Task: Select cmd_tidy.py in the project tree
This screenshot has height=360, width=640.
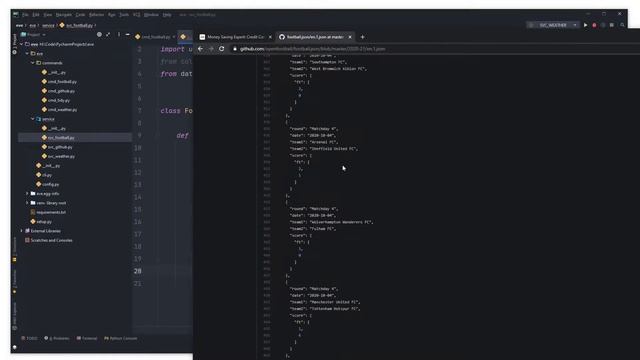Action: tap(56, 100)
